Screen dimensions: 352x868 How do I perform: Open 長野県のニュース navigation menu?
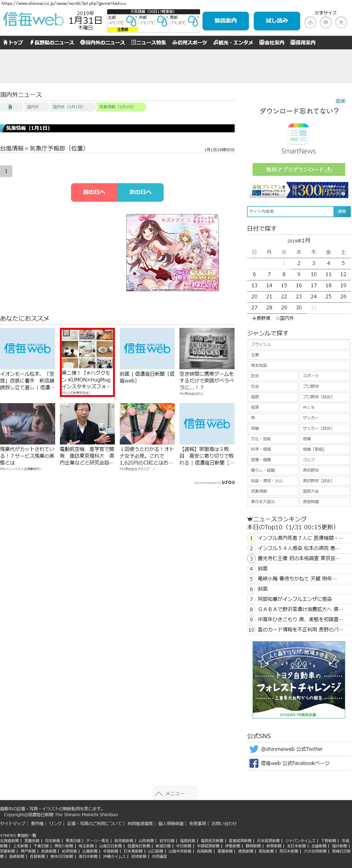pos(52,43)
